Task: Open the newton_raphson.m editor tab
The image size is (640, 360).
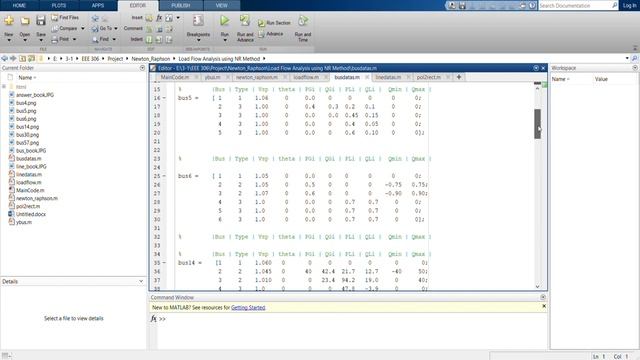Action: [257, 77]
